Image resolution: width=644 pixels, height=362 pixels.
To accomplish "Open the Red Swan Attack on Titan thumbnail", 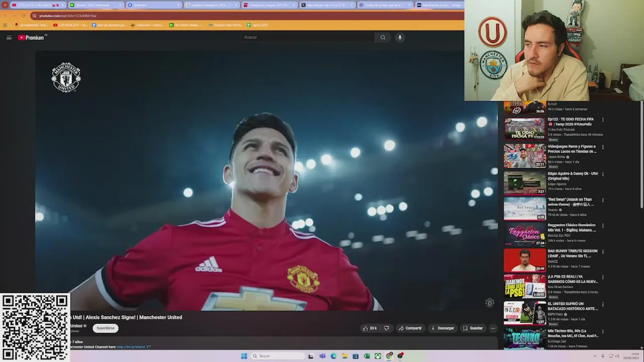I will [x=525, y=209].
